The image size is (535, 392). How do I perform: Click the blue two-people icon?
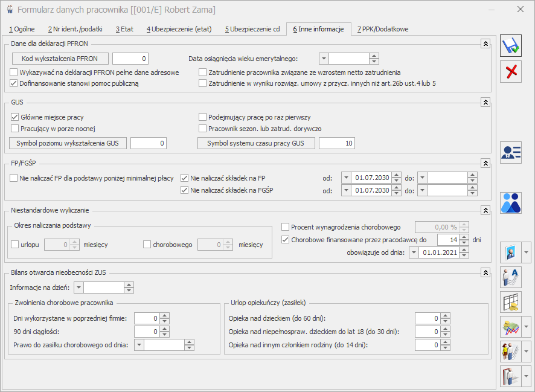click(511, 203)
